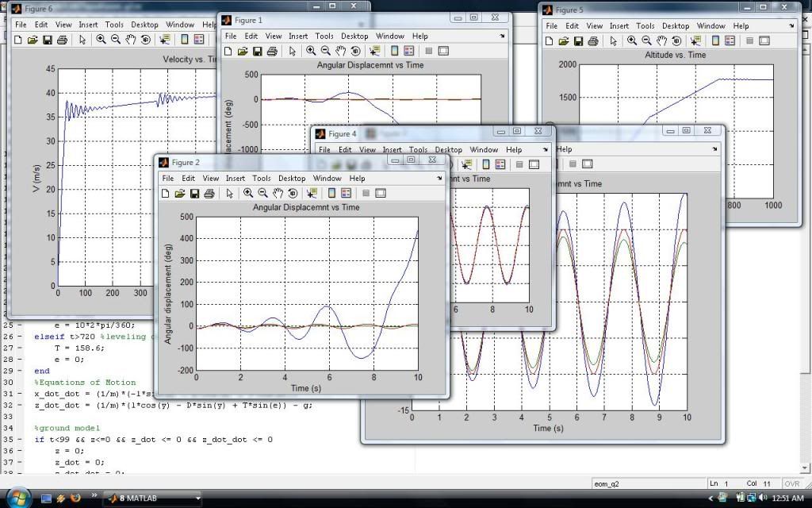Select Zoom Out tool in Figure 5
The image size is (812, 508).
pyautogui.click(x=646, y=40)
